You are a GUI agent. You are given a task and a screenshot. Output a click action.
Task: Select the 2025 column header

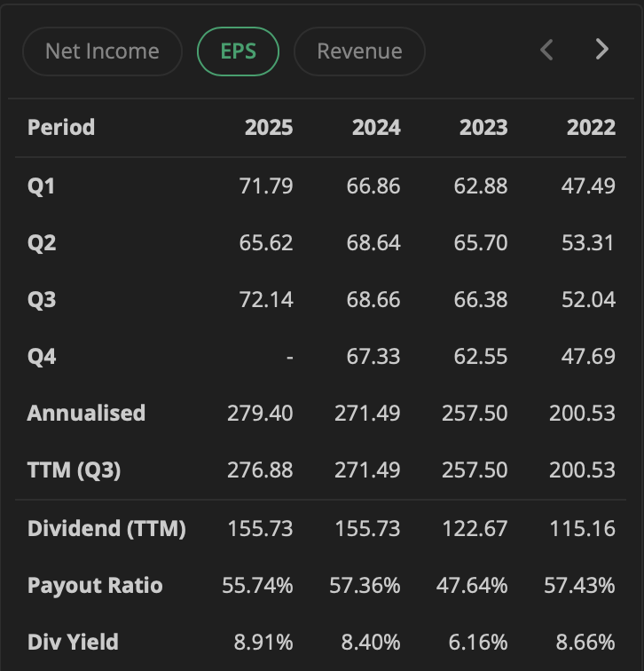pos(269,127)
